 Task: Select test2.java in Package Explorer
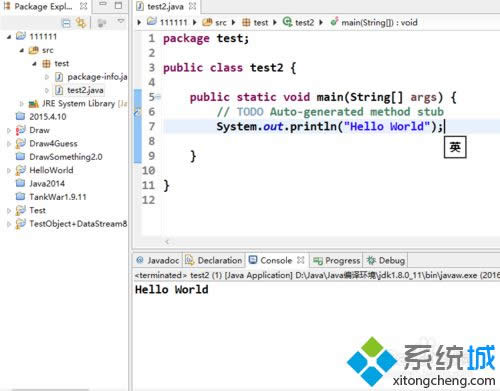tap(85, 90)
